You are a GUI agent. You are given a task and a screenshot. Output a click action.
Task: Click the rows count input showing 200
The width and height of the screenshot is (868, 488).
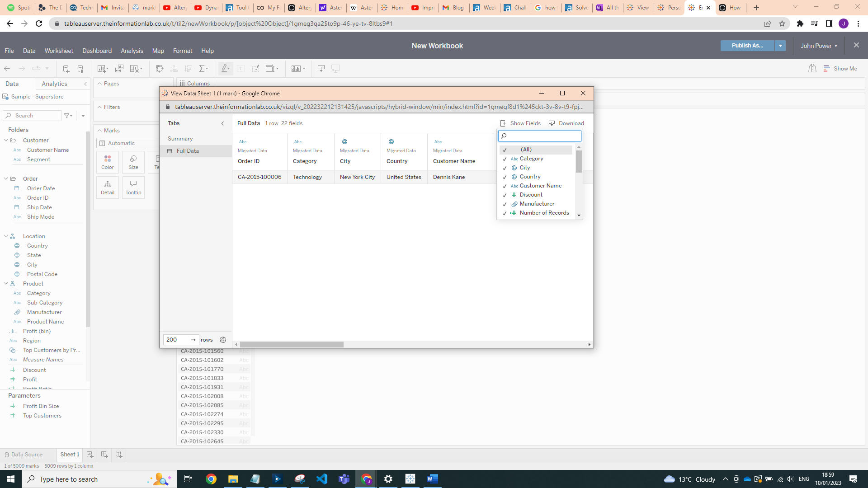point(181,340)
